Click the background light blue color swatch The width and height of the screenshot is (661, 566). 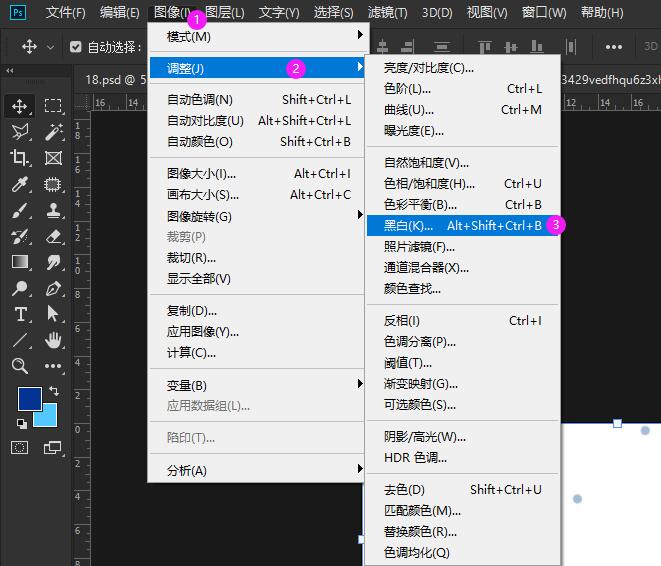pyautogui.click(x=48, y=418)
